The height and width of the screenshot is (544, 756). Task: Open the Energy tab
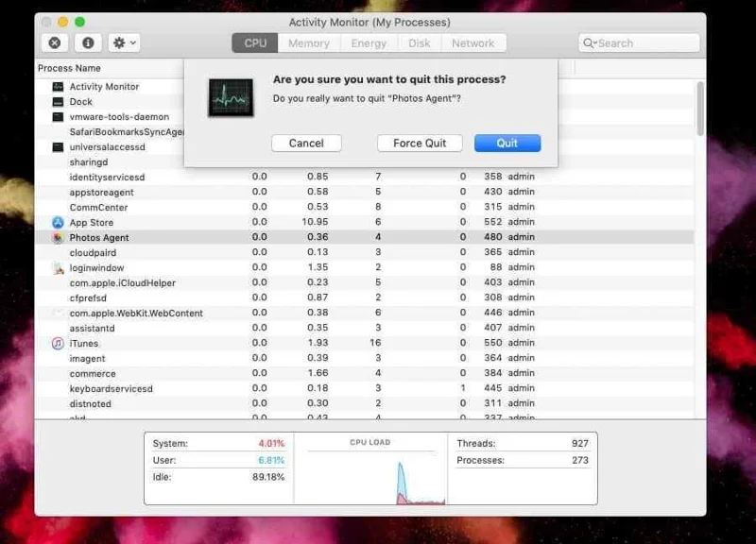point(368,42)
